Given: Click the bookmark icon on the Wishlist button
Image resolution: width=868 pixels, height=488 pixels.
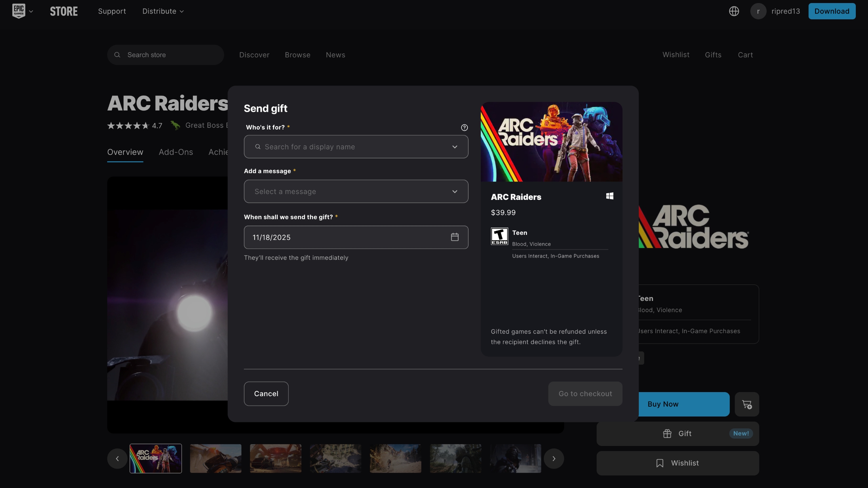Looking at the screenshot, I should pos(660,463).
